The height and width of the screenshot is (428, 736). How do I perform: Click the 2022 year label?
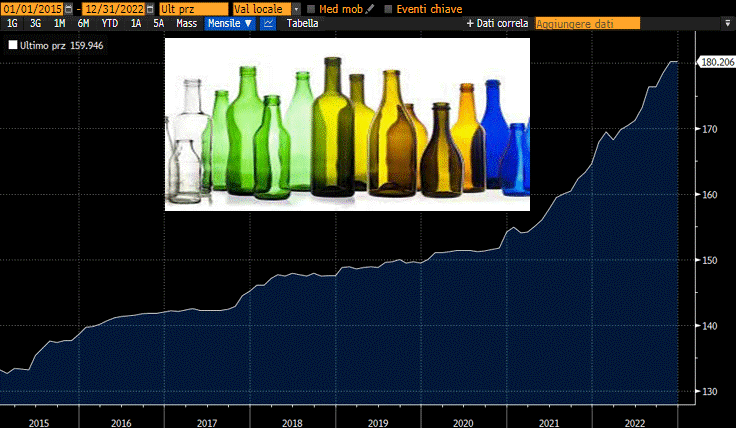coord(635,423)
